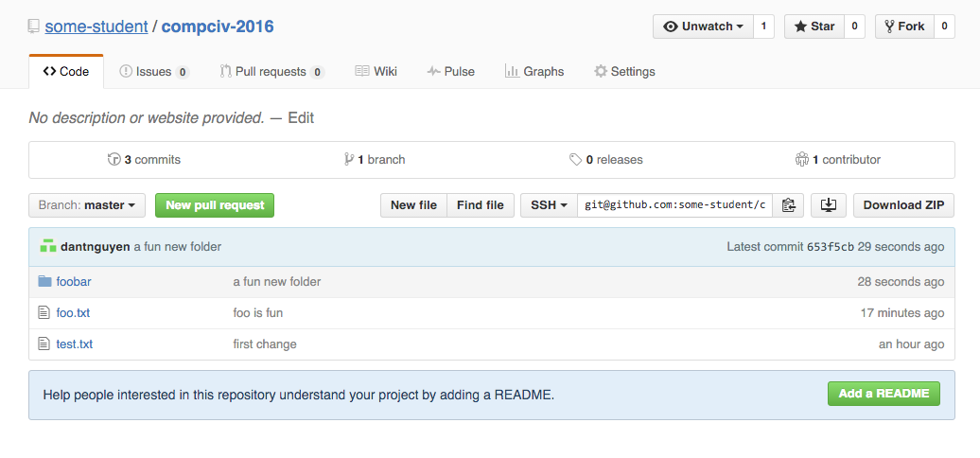Viewport: 980px width, 458px height.
Task: Click the people icon beside 1 contributor
Action: pyautogui.click(x=802, y=159)
